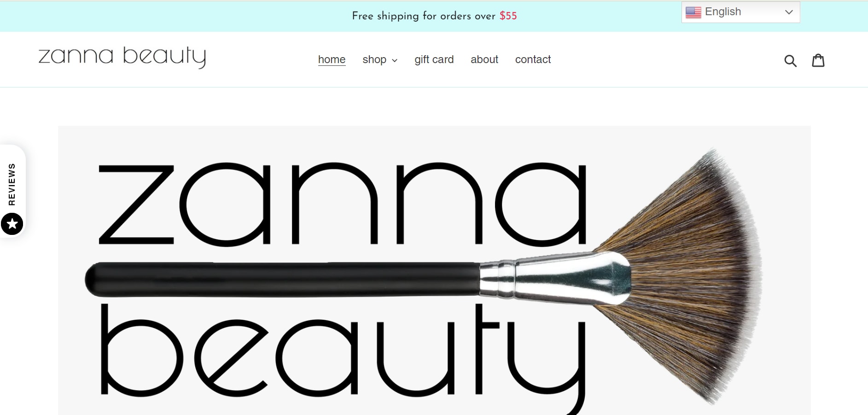Click the US flag icon
The width and height of the screenshot is (868, 415).
click(693, 12)
